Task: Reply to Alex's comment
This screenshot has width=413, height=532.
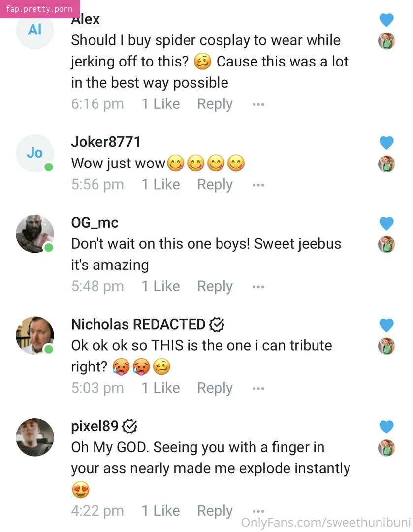Action: 215,104
